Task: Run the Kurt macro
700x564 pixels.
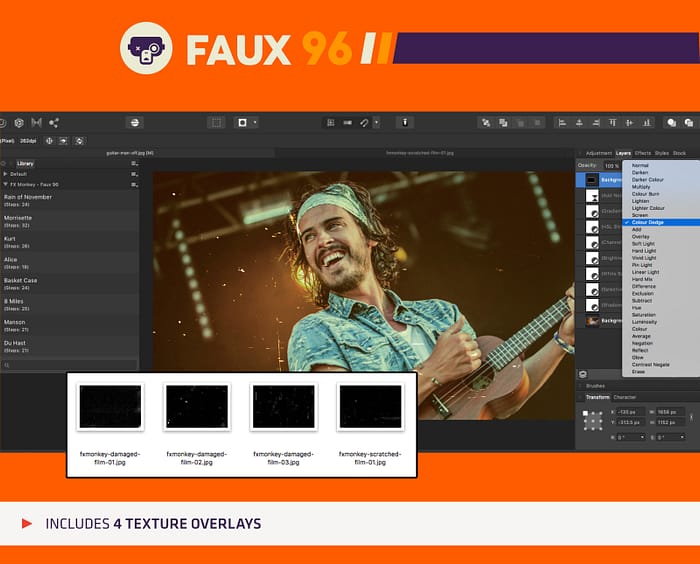Action: point(70,242)
